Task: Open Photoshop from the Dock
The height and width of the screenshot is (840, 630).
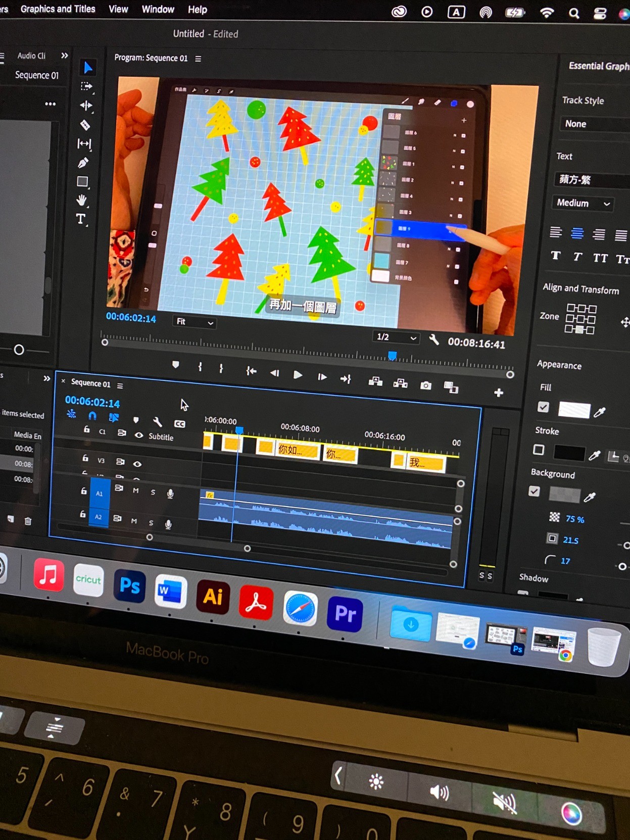Action: (x=129, y=586)
